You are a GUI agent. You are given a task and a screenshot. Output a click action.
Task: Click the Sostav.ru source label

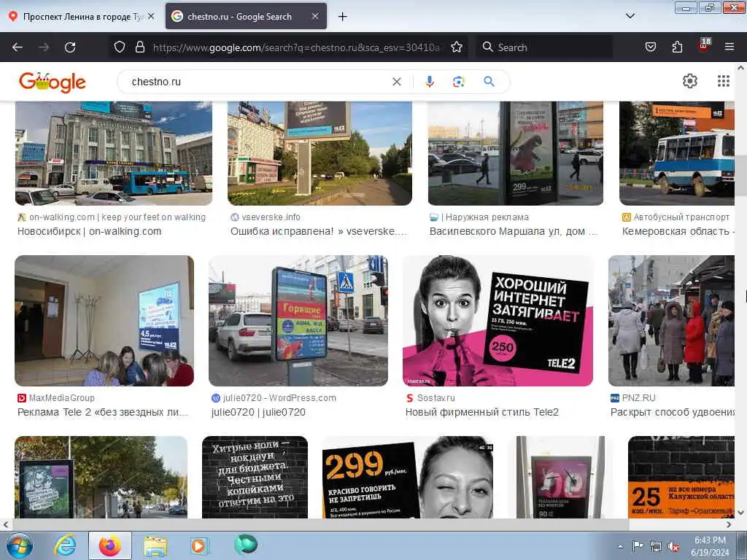click(x=436, y=398)
